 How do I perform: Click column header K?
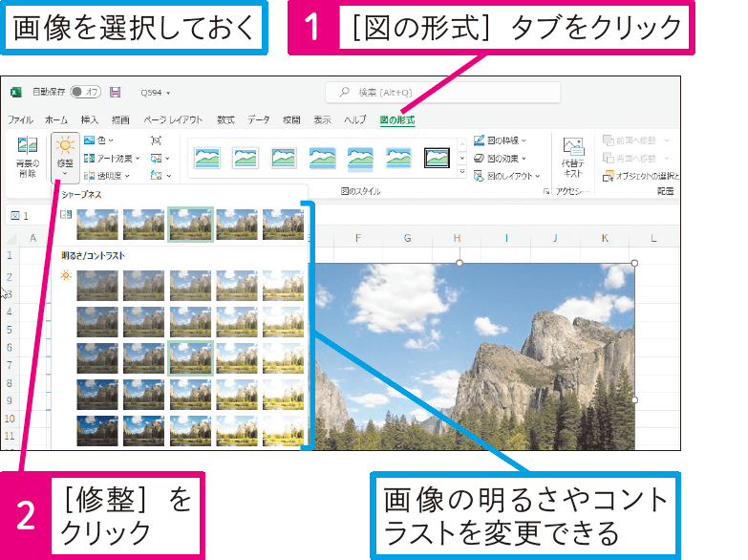[x=605, y=238]
